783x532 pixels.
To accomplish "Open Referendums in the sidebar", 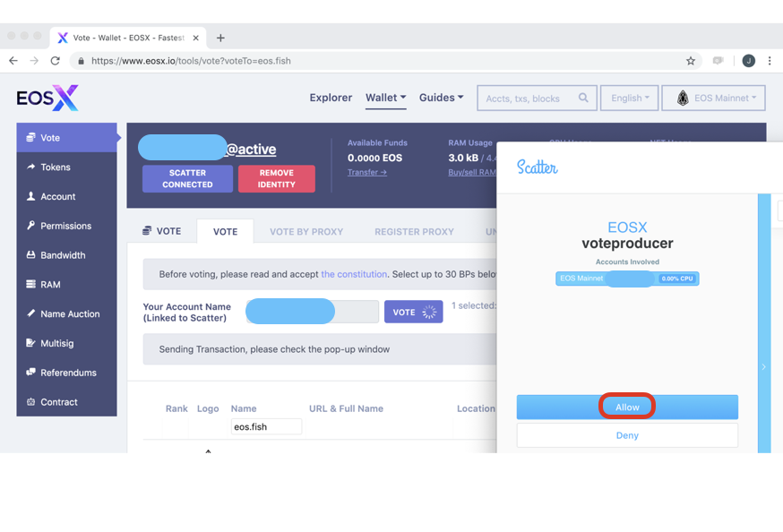I will tap(66, 373).
